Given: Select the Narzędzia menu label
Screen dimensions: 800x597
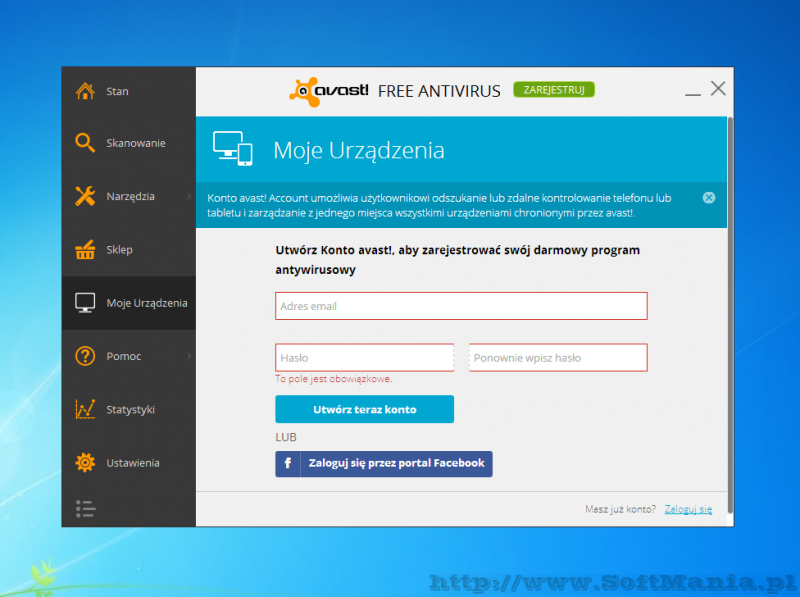Looking at the screenshot, I should [131, 196].
